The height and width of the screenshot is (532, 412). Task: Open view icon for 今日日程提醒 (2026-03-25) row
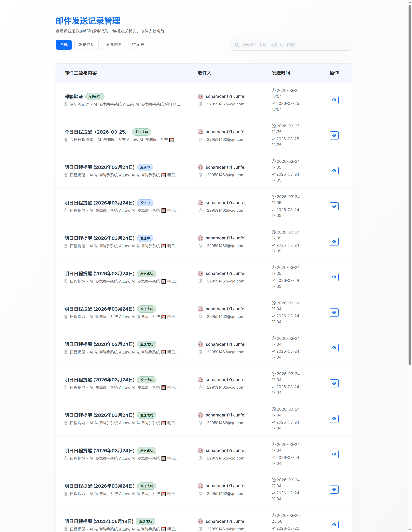tap(334, 135)
